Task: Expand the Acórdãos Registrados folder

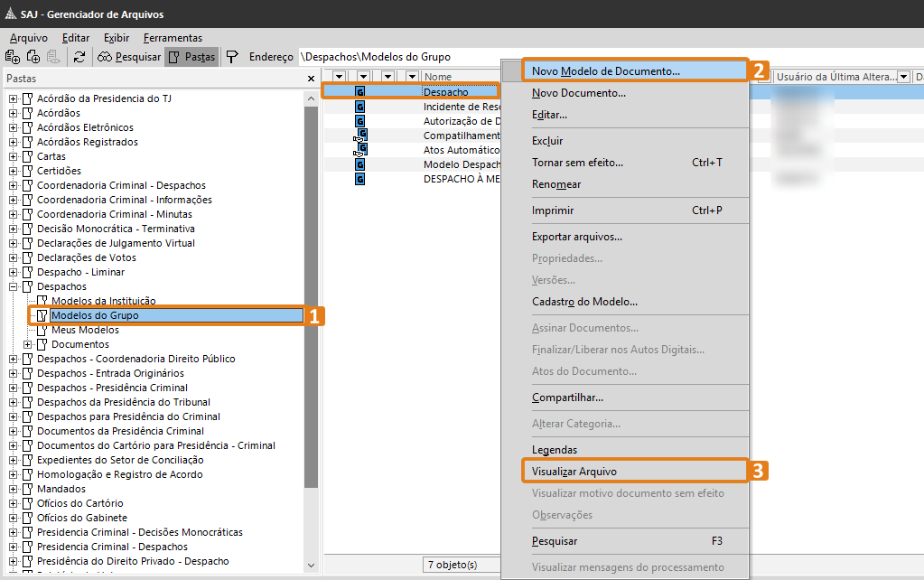Action: [x=13, y=142]
